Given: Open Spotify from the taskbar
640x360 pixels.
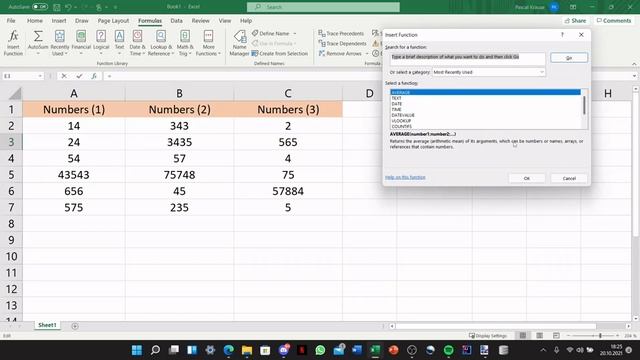Looking at the screenshot, I should [448, 350].
